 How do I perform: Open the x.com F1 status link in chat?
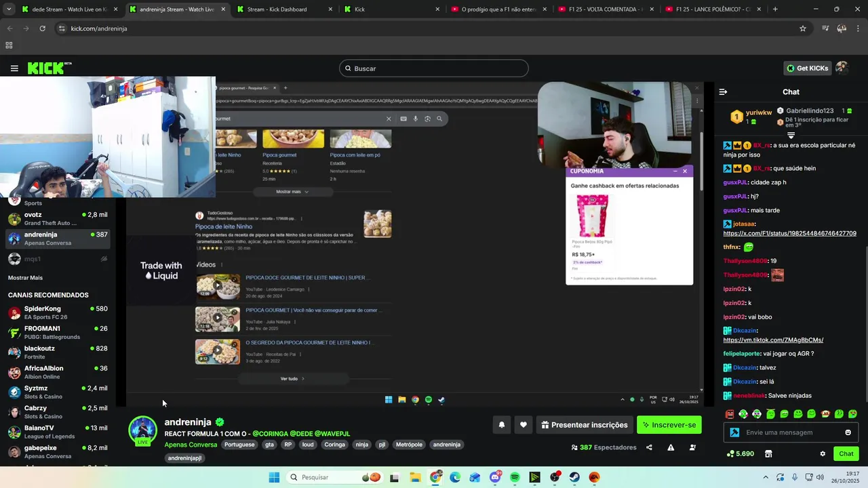click(x=790, y=233)
